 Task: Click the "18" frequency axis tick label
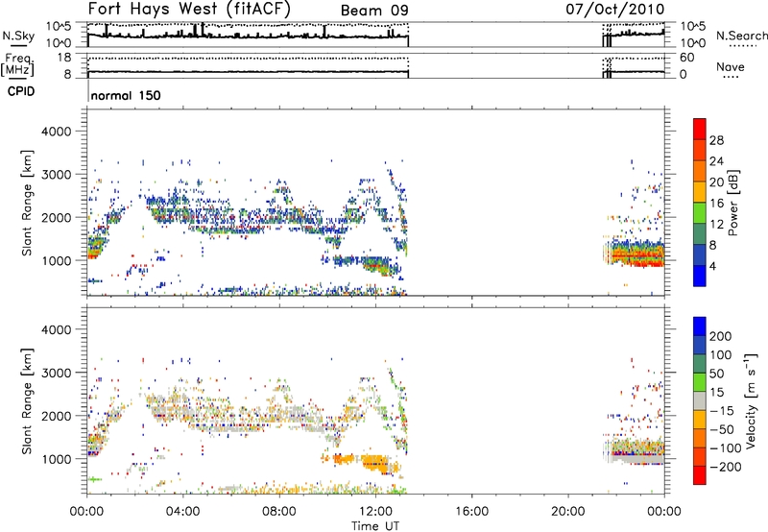(64, 58)
